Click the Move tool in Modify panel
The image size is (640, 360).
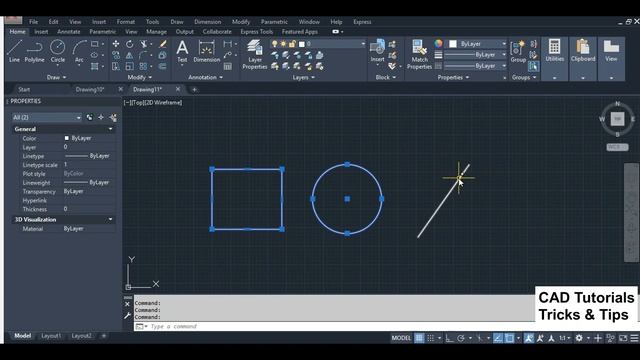click(x=116, y=44)
